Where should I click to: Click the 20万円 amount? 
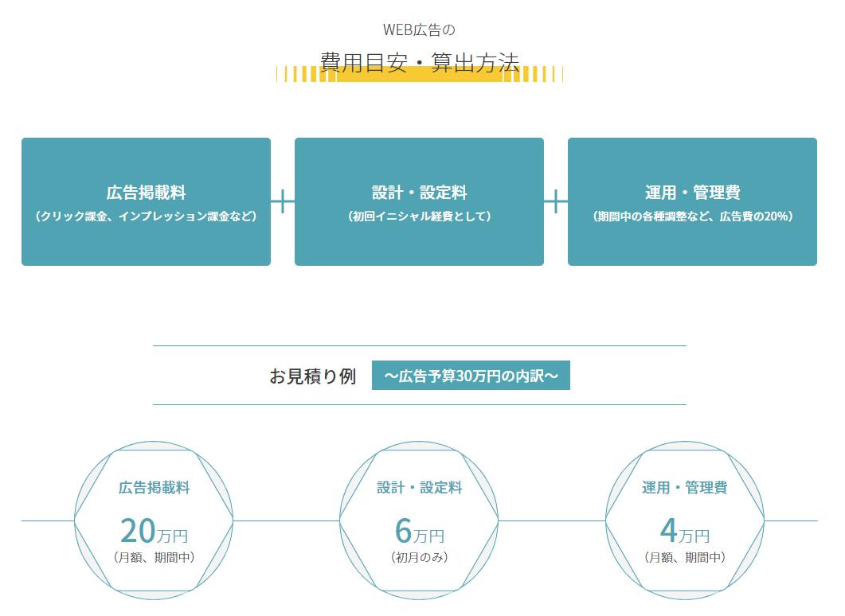click(x=155, y=532)
